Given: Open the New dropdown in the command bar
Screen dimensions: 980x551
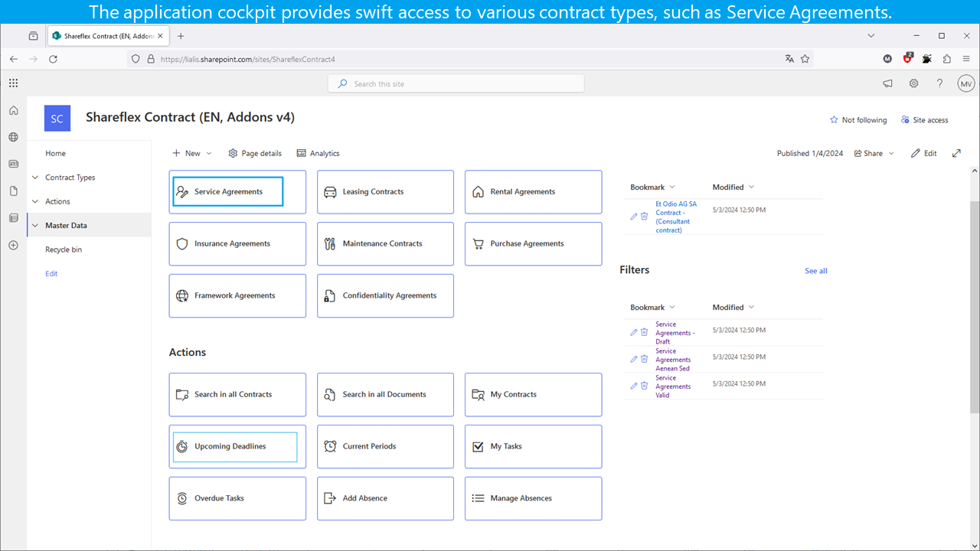Looking at the screenshot, I should coord(192,153).
